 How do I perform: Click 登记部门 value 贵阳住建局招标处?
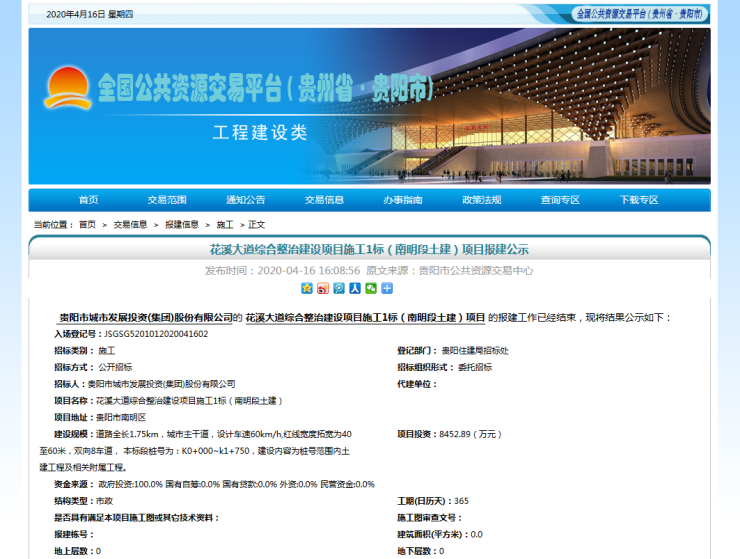pos(475,351)
